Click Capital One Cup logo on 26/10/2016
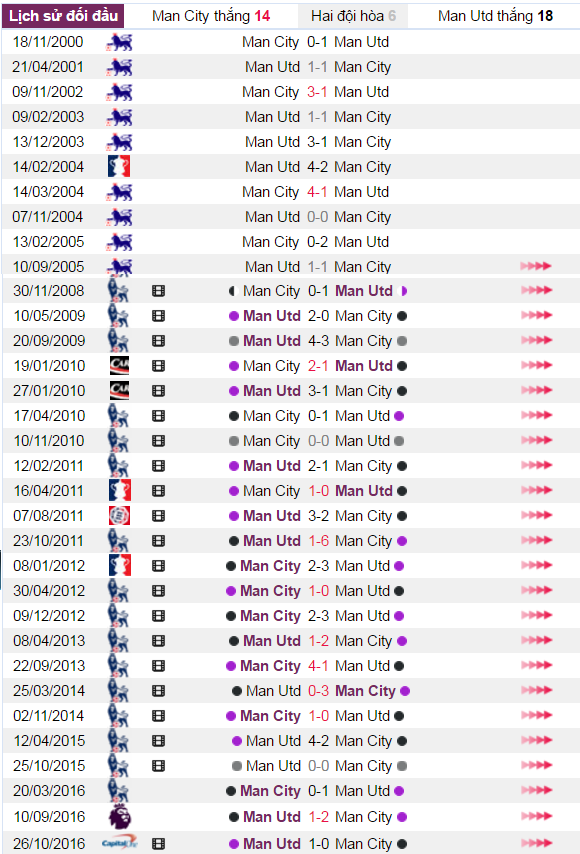This screenshot has width=580, height=854. tap(119, 843)
